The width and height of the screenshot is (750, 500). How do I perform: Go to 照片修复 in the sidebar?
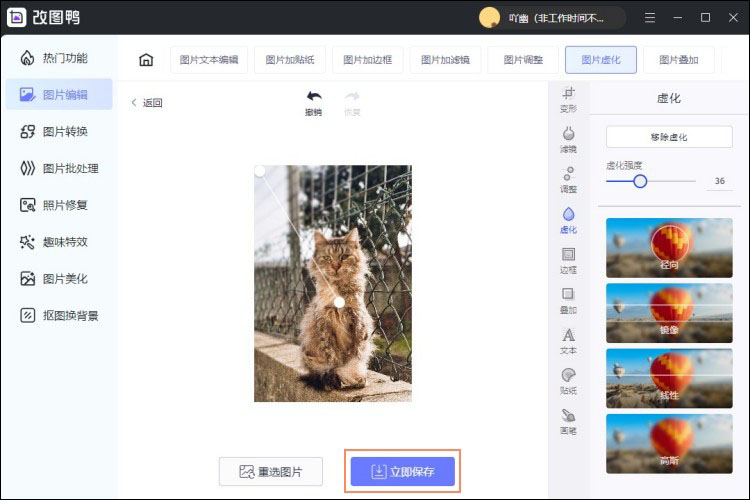pos(54,205)
